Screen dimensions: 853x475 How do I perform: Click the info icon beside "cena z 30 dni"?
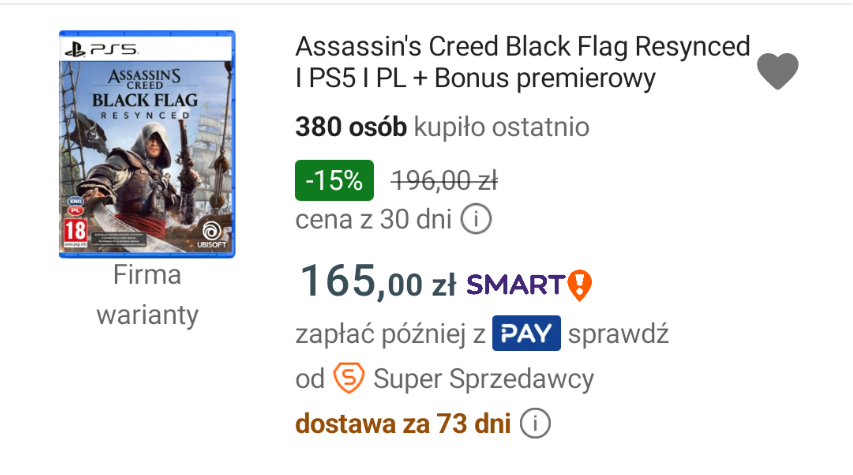point(476,218)
